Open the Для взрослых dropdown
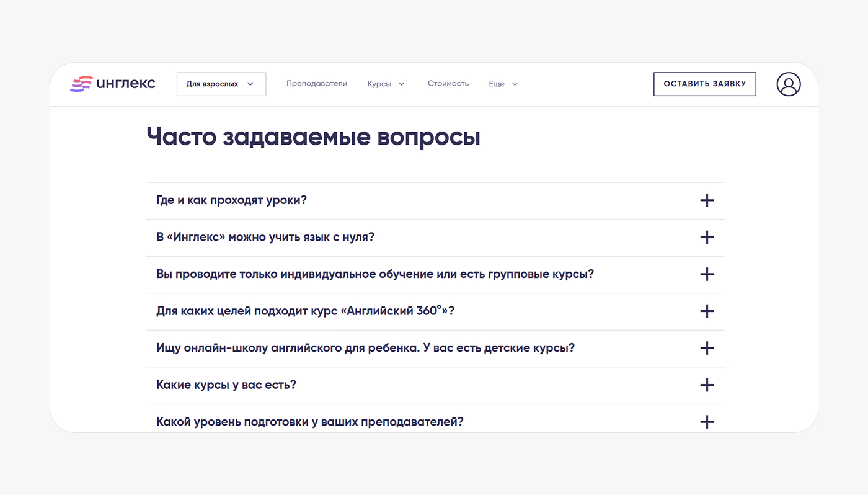Screen dimensions: 868x495 pyautogui.click(x=221, y=84)
